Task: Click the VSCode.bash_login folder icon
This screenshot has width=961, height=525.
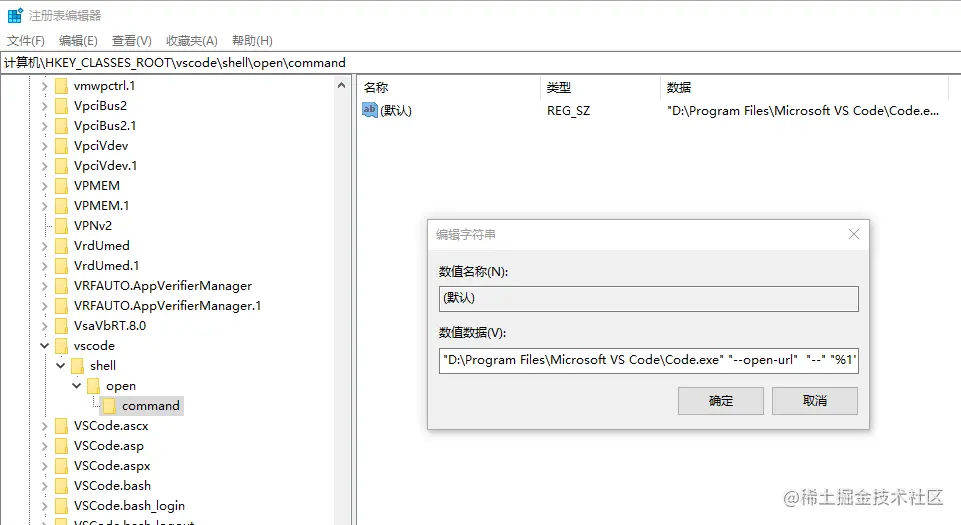Action: pyautogui.click(x=61, y=506)
